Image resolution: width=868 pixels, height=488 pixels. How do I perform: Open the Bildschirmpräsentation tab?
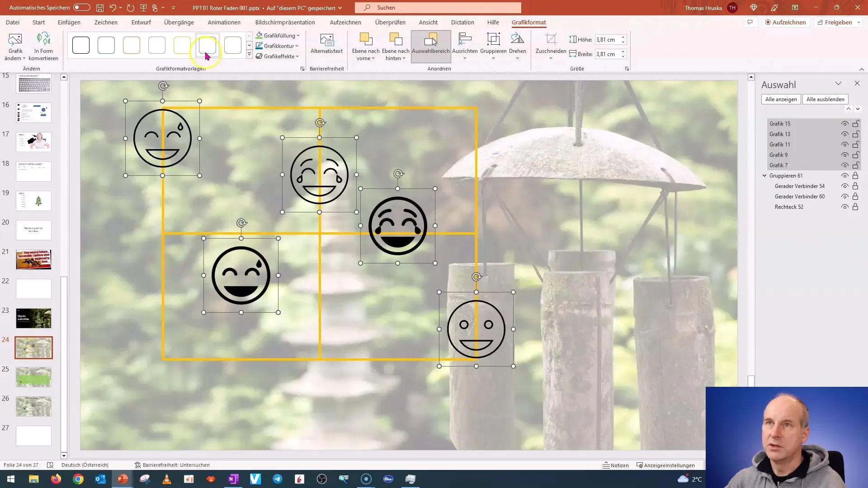tap(285, 22)
